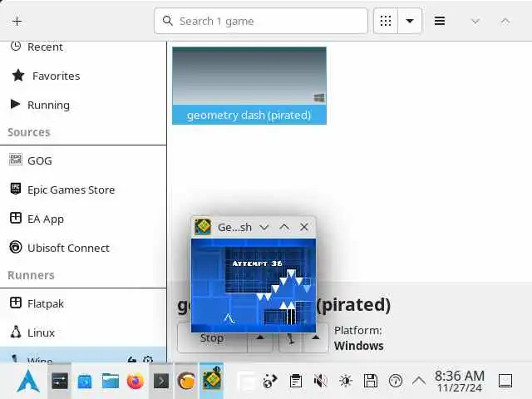Open the Lutris hamburger menu

[440, 21]
